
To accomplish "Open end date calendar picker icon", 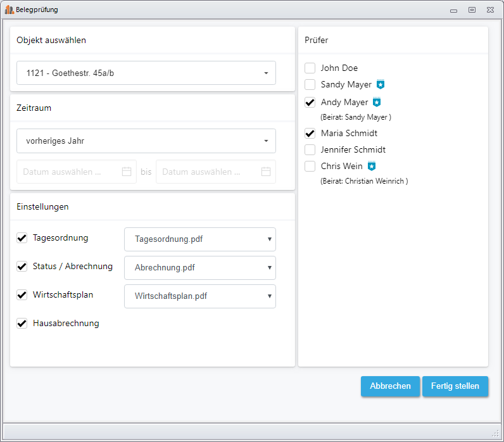I will coord(266,172).
